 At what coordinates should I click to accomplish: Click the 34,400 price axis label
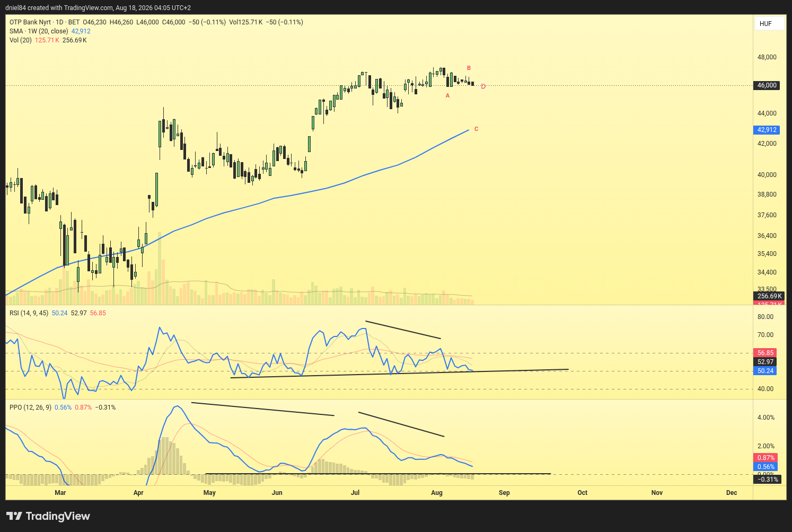pyautogui.click(x=767, y=272)
